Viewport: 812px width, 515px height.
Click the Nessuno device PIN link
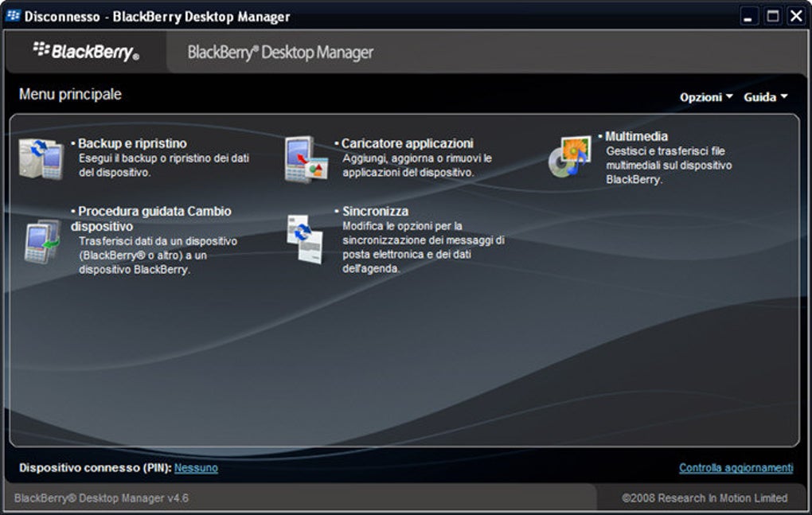coord(196,468)
